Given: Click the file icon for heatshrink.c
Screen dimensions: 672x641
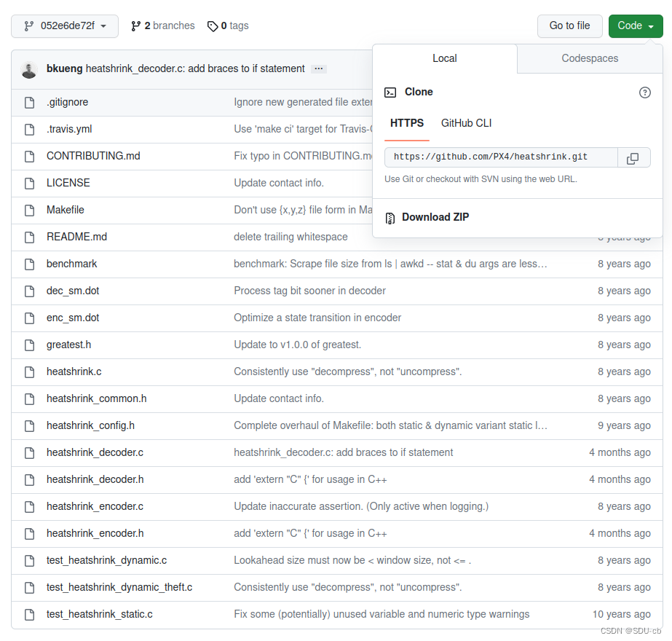Looking at the screenshot, I should click(30, 372).
